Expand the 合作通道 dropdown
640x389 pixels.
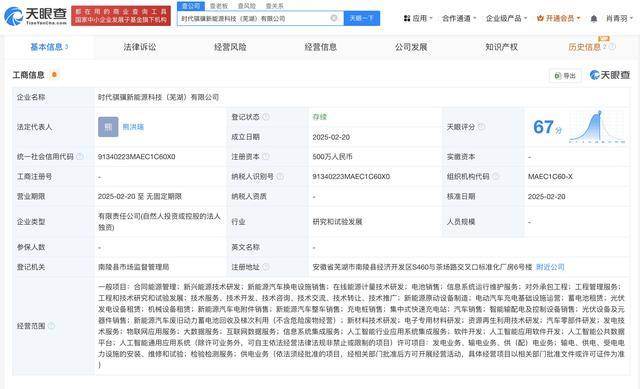point(459,18)
